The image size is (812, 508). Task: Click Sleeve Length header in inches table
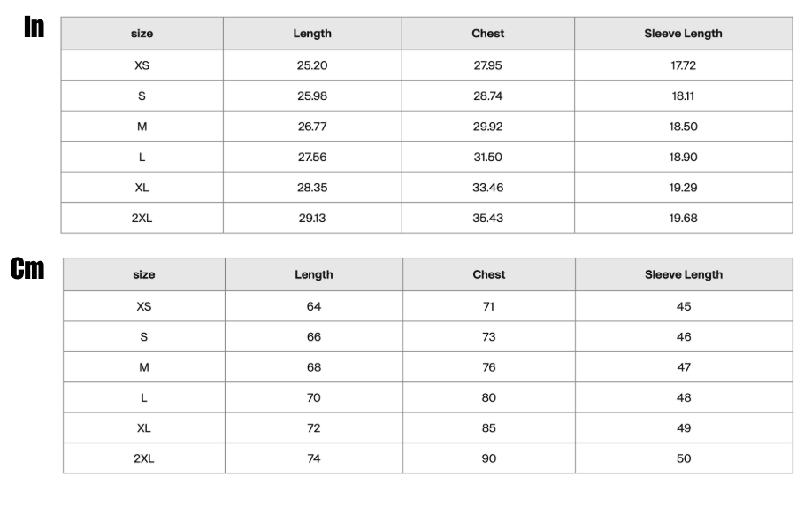coord(683,34)
